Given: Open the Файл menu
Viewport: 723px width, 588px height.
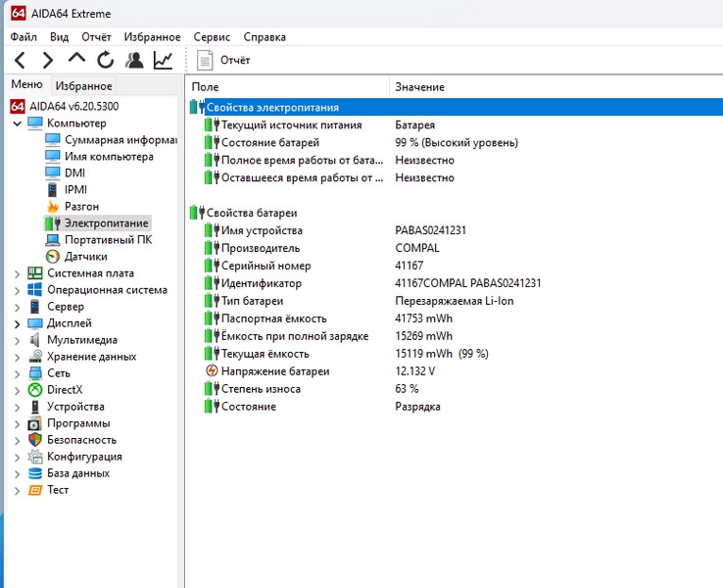Looking at the screenshot, I should pyautogui.click(x=24, y=37).
